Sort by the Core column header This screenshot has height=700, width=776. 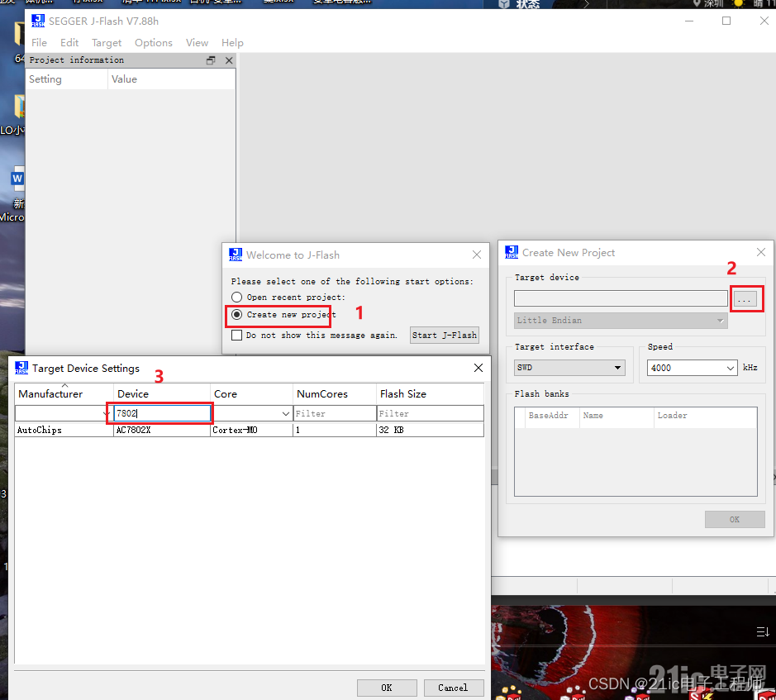click(251, 394)
